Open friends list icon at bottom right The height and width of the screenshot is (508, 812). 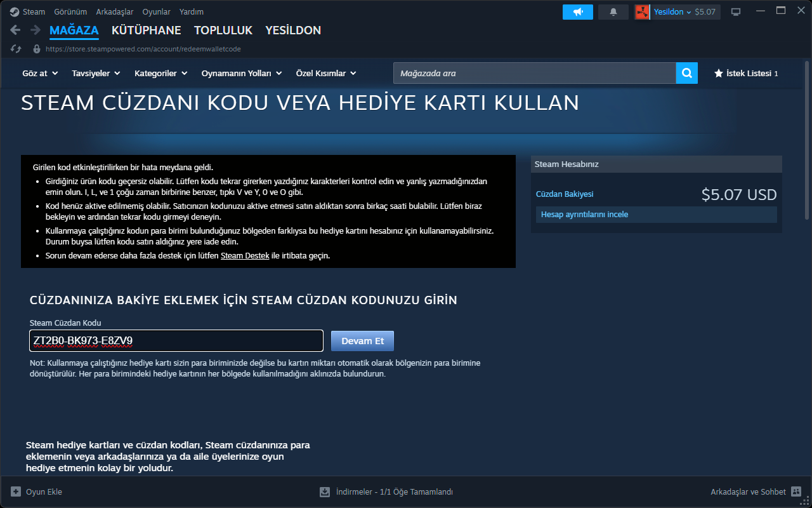(x=796, y=491)
